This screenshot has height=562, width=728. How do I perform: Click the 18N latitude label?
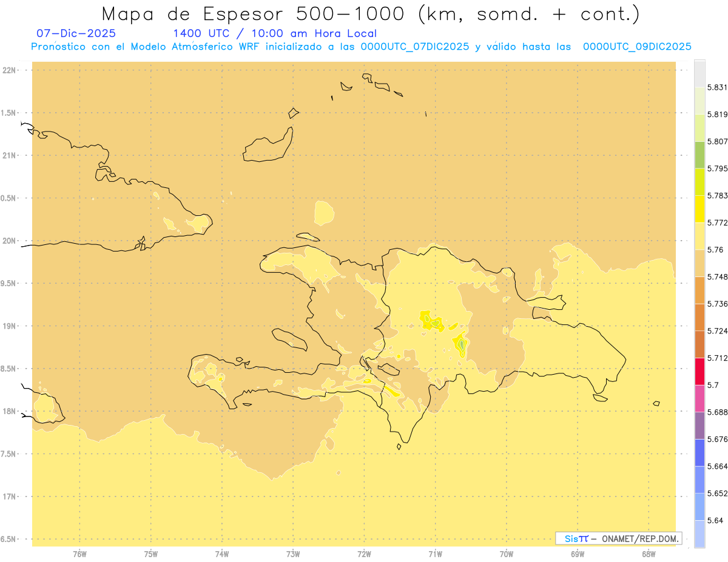pyautogui.click(x=10, y=412)
